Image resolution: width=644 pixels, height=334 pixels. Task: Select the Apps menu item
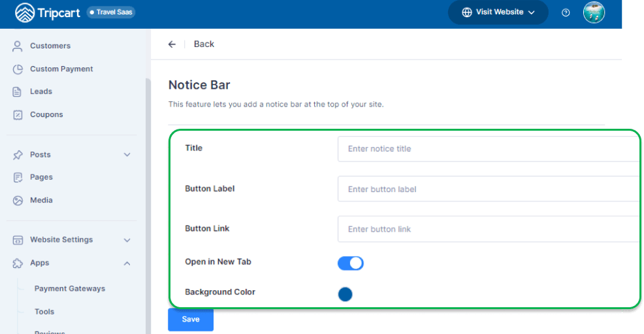(x=40, y=263)
